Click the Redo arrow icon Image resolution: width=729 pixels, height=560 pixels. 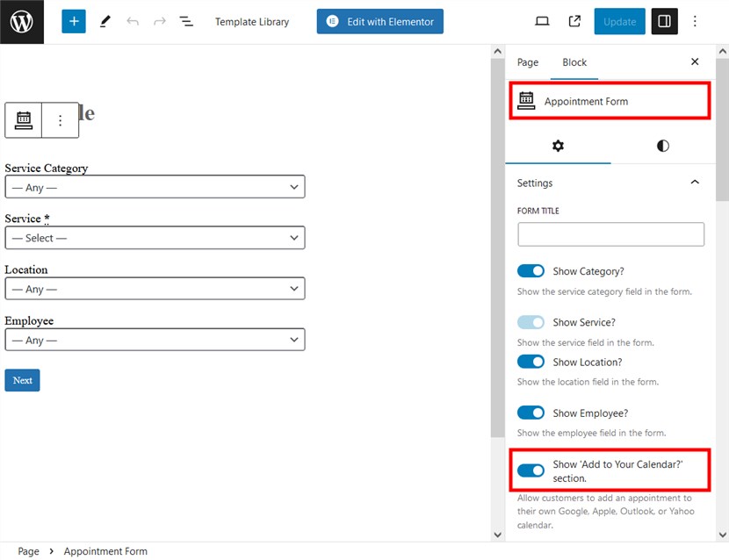tap(160, 21)
